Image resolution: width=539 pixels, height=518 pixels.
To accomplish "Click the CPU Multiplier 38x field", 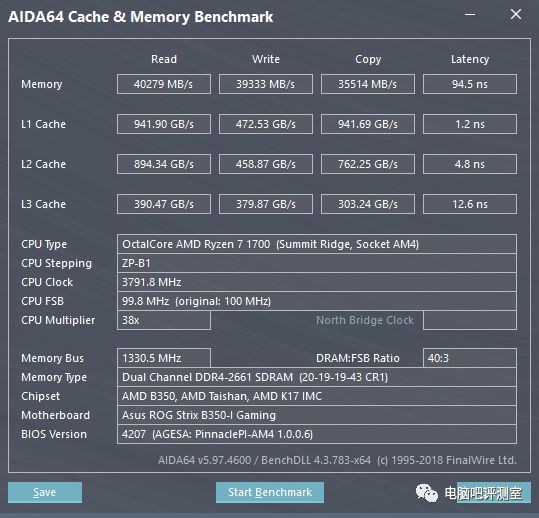I will (x=164, y=320).
